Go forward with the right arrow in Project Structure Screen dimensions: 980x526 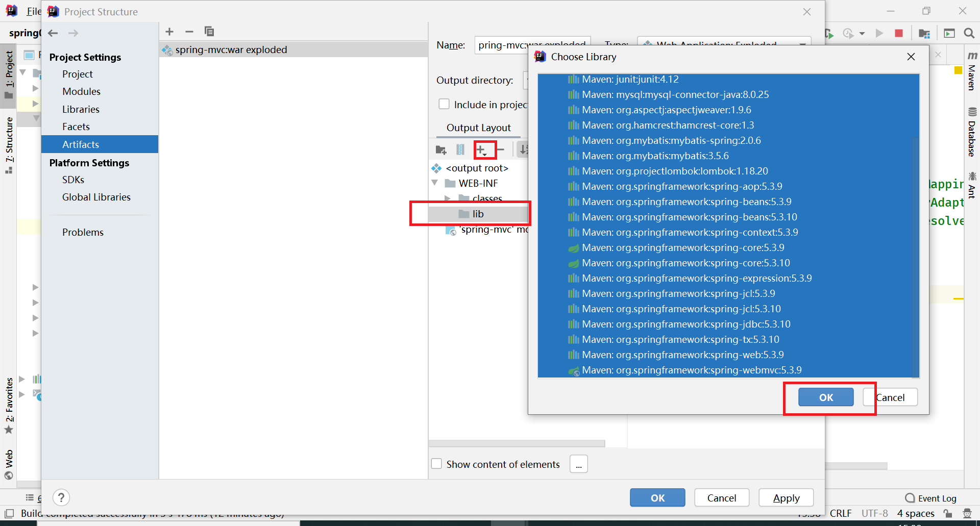[73, 33]
